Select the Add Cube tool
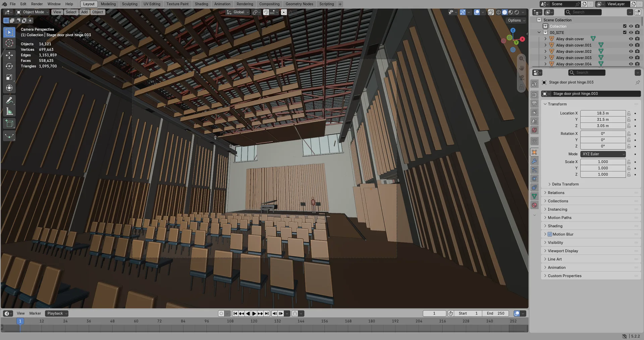The image size is (644, 340). point(9,124)
